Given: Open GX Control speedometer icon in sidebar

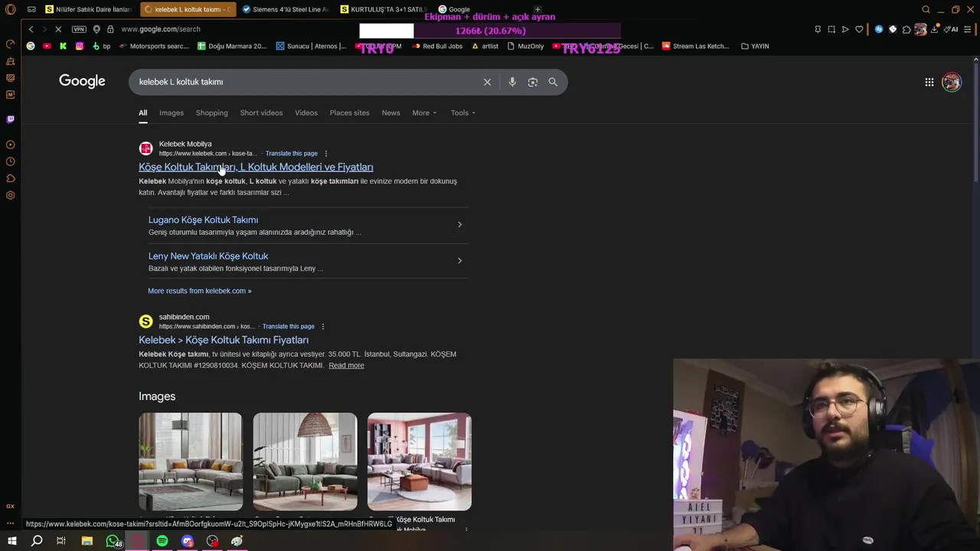Looking at the screenshot, I should 10,44.
